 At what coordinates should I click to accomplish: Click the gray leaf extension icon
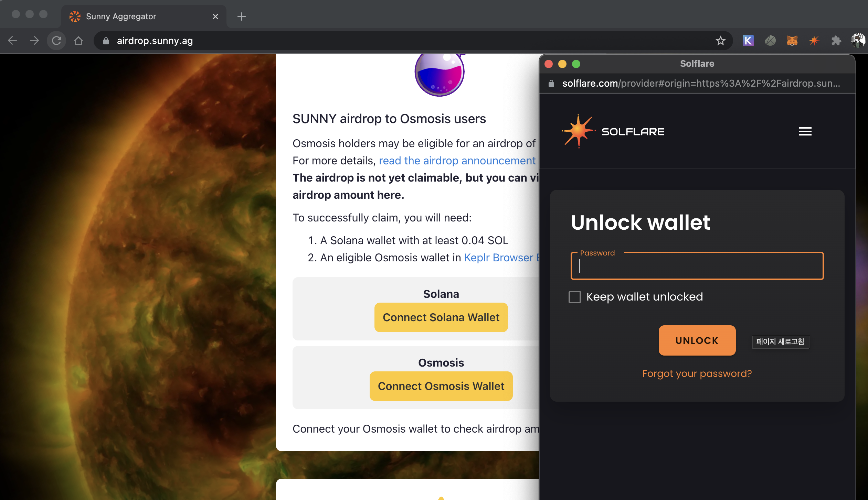770,41
